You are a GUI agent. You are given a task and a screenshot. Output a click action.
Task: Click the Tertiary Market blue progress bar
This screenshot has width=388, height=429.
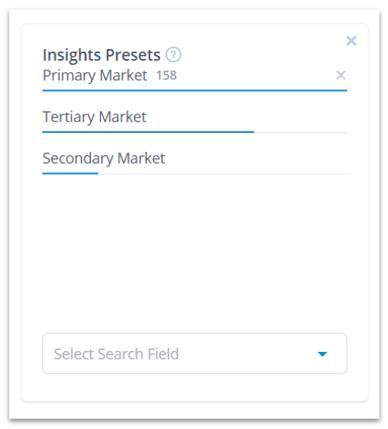click(x=148, y=132)
